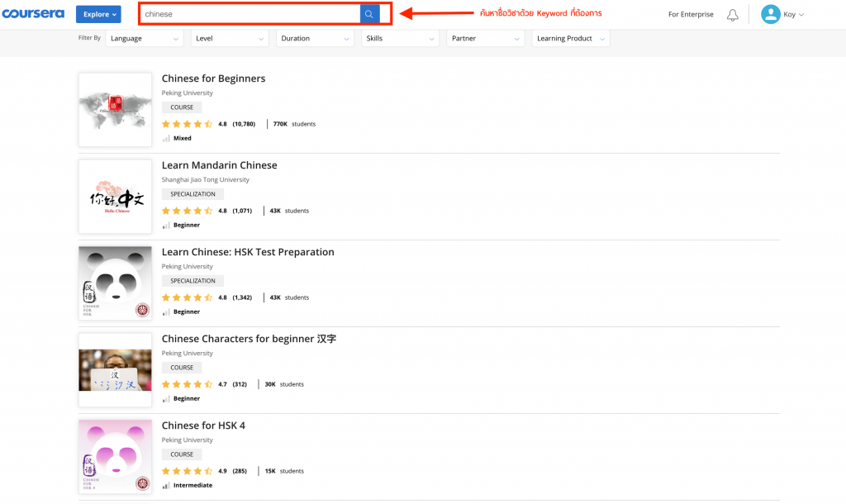Click the level bars icon beside Intermediate
Screen dimensions: 846x504
point(166,486)
